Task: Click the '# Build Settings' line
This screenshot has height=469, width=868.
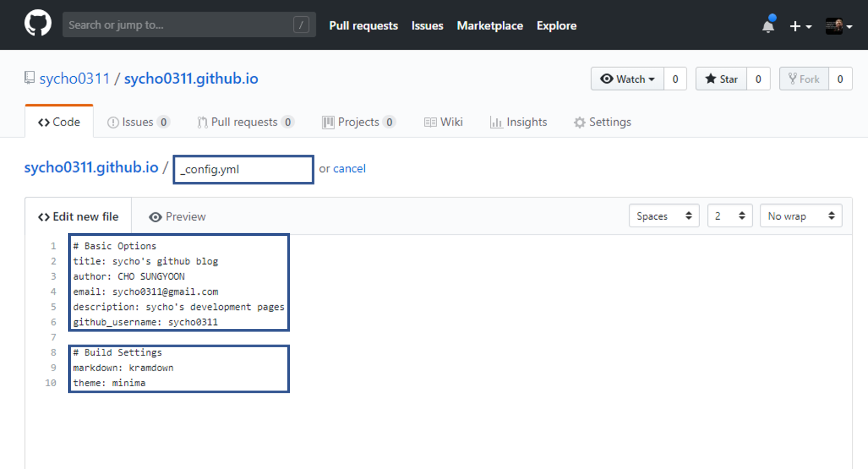Action: 117,352
